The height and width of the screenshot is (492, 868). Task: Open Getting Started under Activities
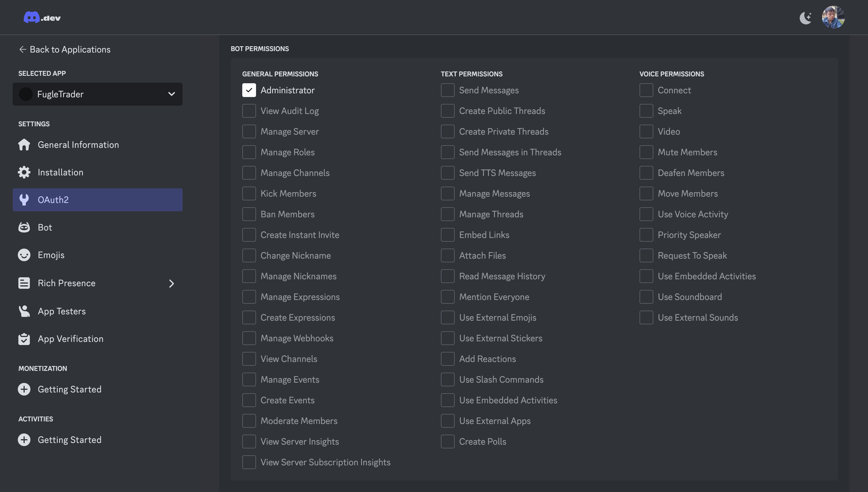(97, 440)
